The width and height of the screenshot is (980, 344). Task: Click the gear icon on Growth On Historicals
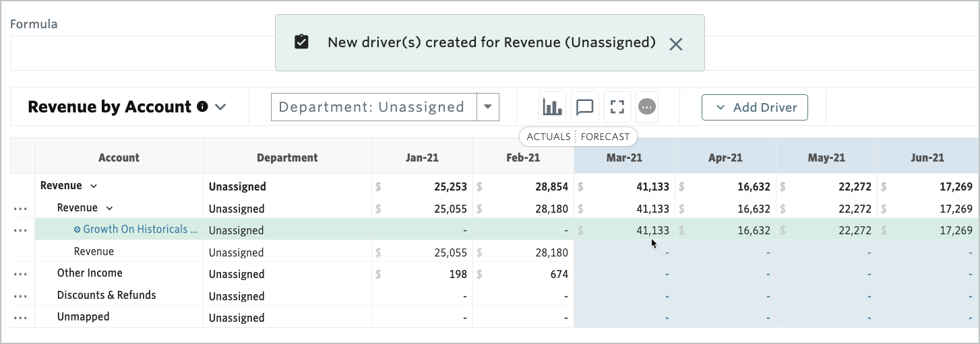77,230
